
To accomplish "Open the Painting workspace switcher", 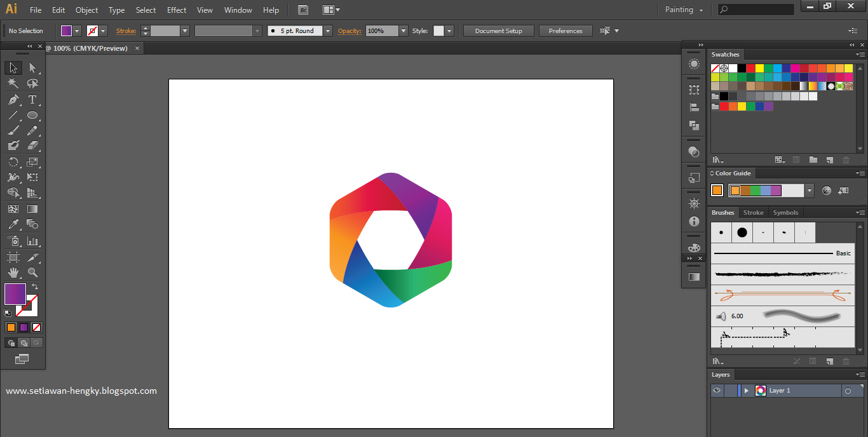I will [x=684, y=10].
